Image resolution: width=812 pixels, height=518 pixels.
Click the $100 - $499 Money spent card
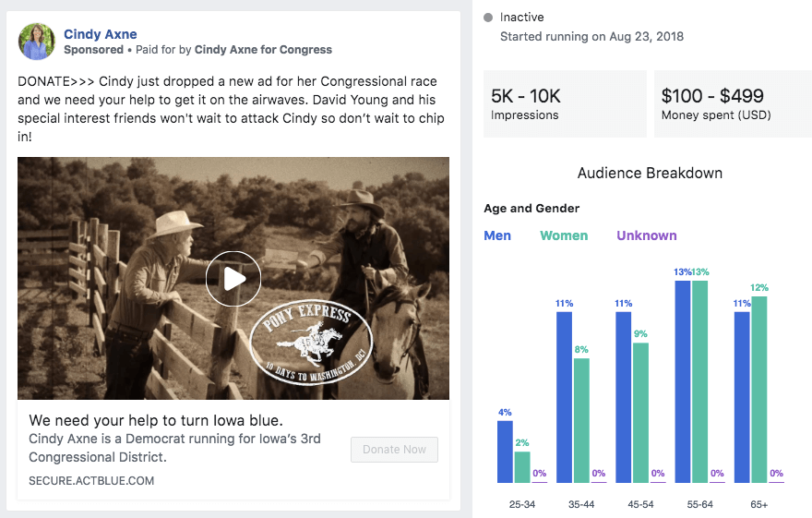733,104
